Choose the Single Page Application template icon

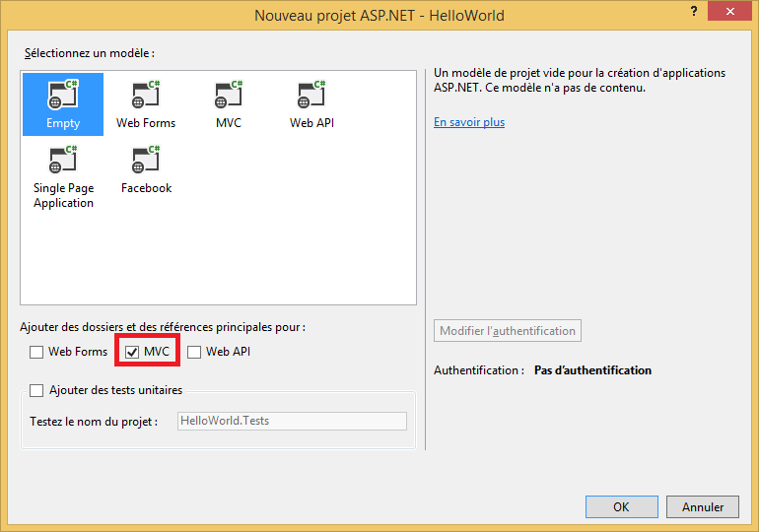click(63, 177)
